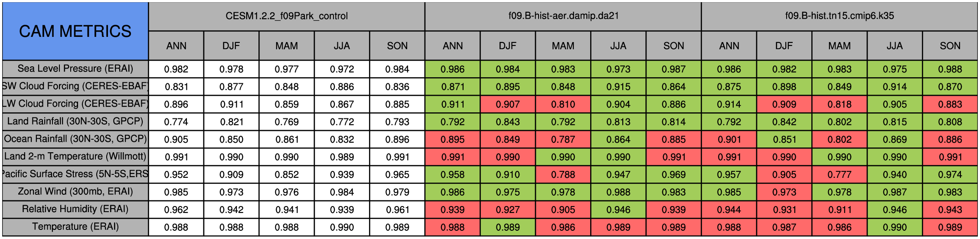Click the Land 2-m Temperature (Willmott) row label
This screenshot has height=239, width=980.
(75, 157)
